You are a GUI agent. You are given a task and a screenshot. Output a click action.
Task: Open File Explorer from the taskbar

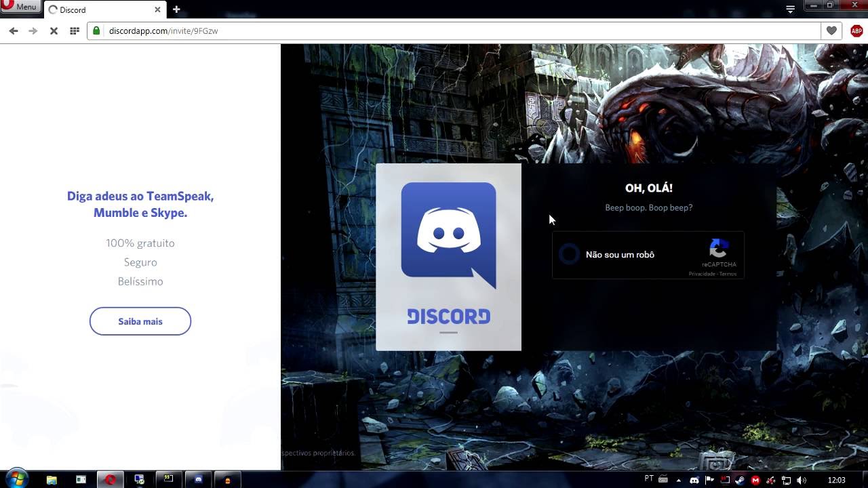tap(52, 480)
